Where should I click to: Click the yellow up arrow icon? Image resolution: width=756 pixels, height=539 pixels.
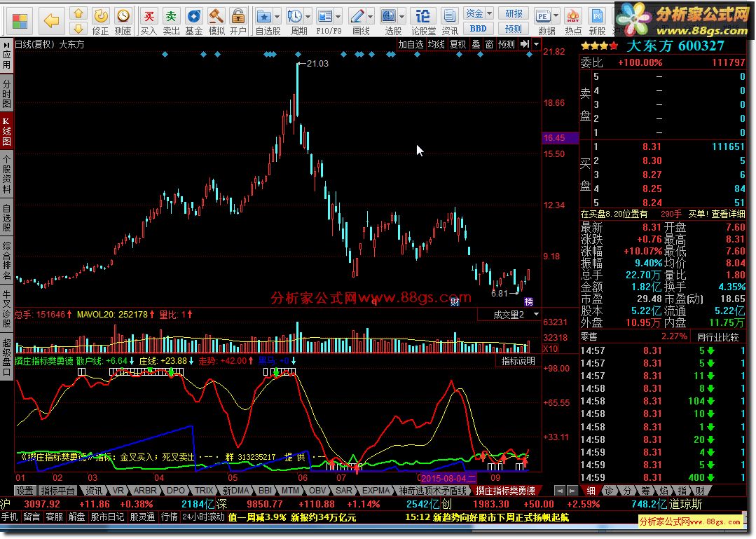78,13
